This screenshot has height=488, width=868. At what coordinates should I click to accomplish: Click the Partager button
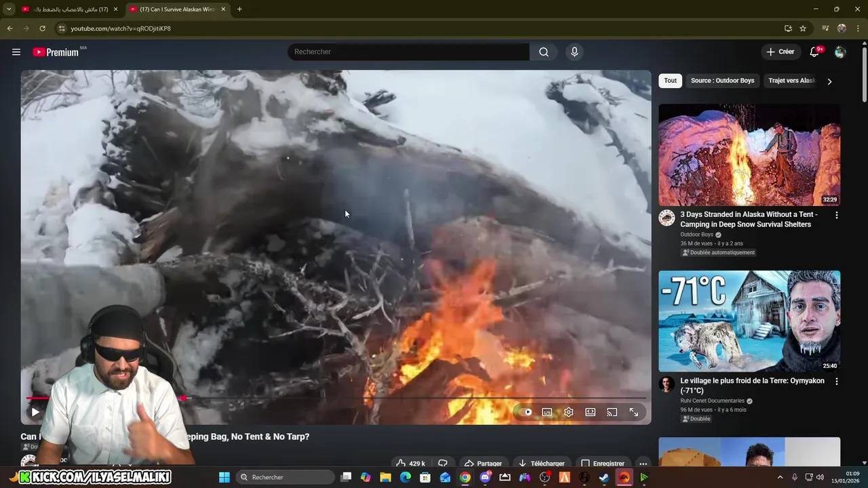click(483, 464)
